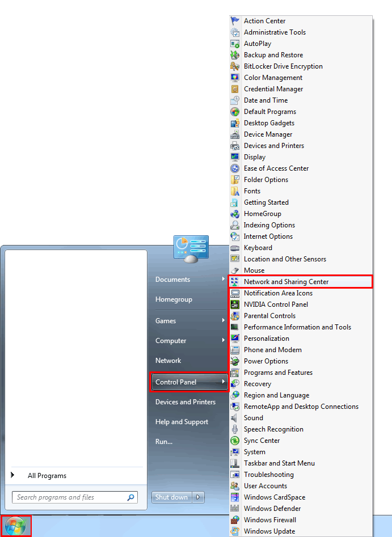Open Help and Support
Viewport: 392px width, 537px height.
[182, 421]
